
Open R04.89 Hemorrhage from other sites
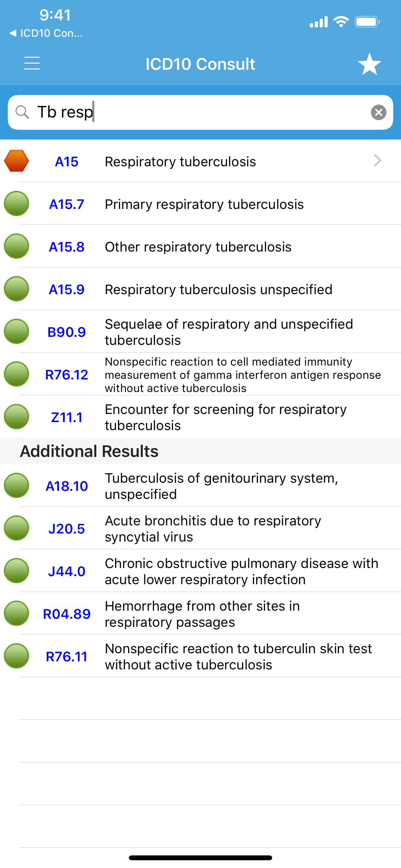click(x=200, y=613)
